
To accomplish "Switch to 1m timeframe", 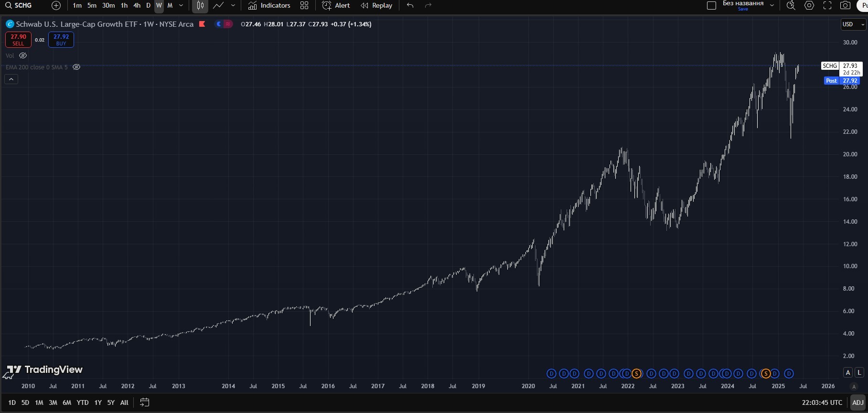I will click(77, 5).
